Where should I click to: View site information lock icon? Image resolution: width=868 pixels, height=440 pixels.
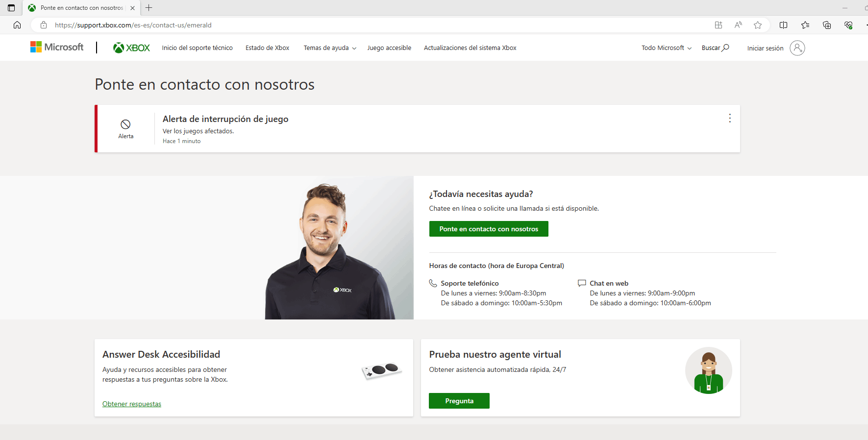pyautogui.click(x=44, y=25)
